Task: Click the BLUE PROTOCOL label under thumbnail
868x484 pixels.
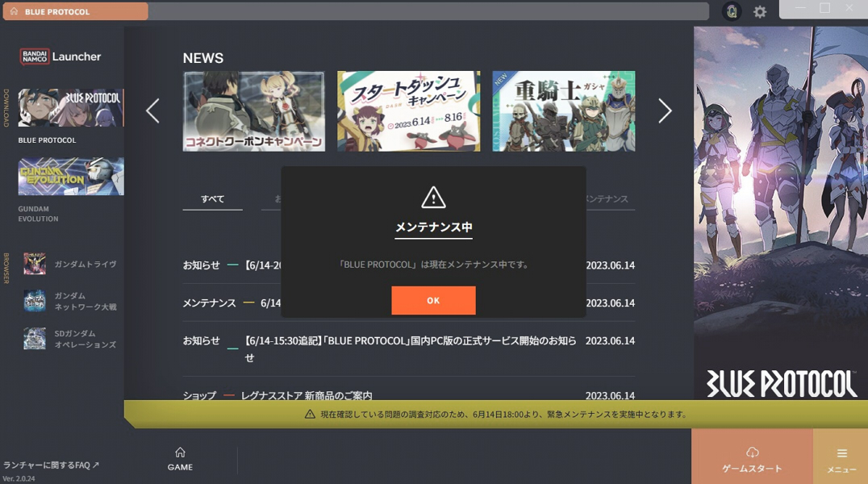Action: tap(47, 140)
